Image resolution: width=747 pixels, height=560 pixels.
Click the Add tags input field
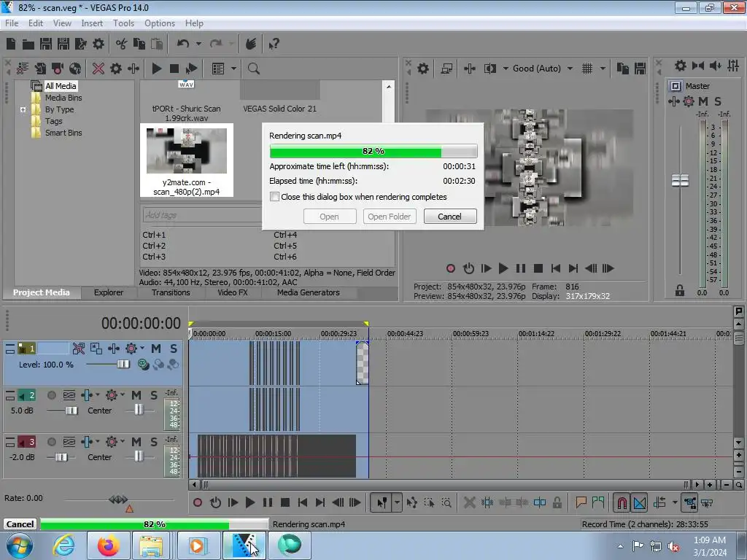pos(202,215)
